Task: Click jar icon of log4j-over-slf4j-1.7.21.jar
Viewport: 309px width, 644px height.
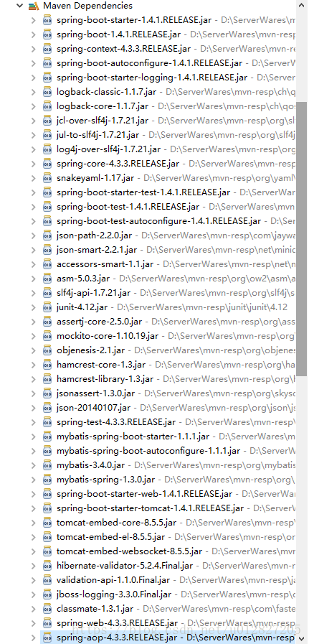Action: (47, 149)
